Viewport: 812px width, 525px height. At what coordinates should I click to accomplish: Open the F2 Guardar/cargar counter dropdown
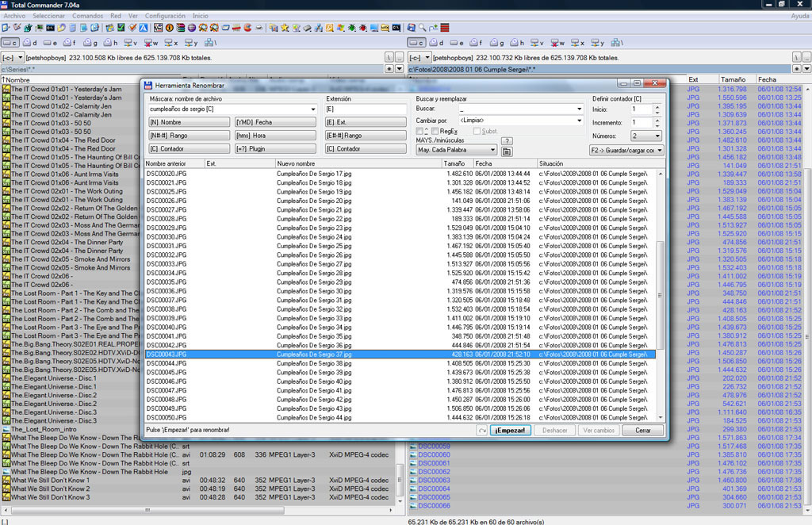pyautogui.click(x=660, y=150)
